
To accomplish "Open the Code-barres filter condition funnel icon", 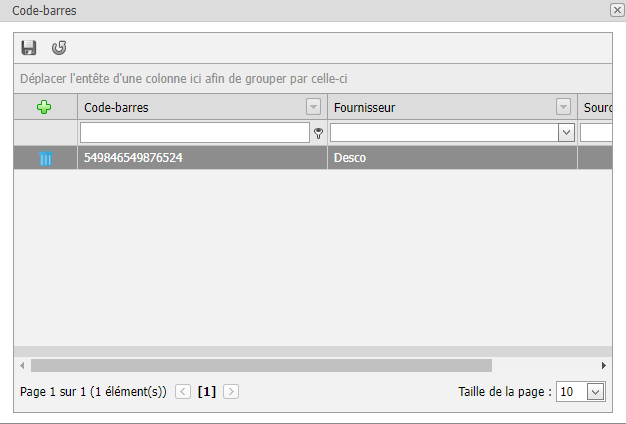I will (318, 133).
